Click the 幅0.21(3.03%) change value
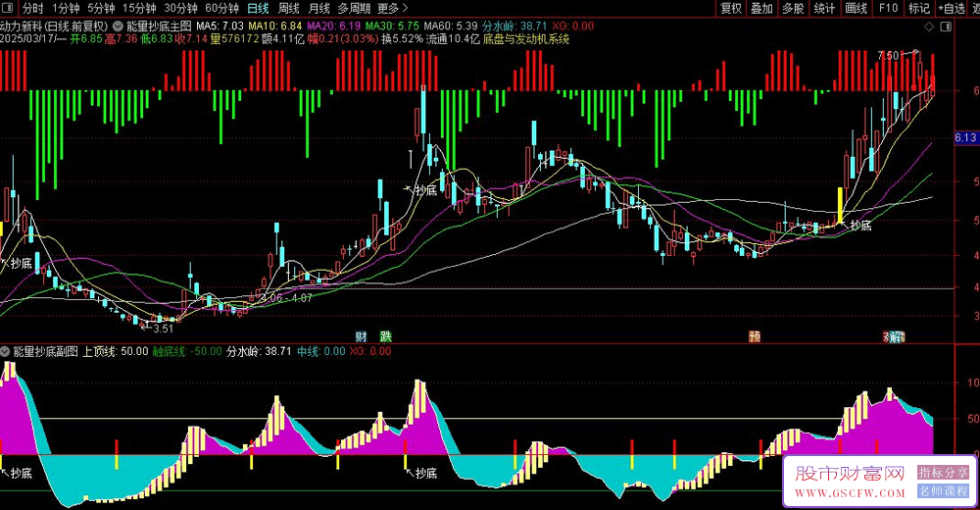The image size is (980, 510). (x=342, y=39)
